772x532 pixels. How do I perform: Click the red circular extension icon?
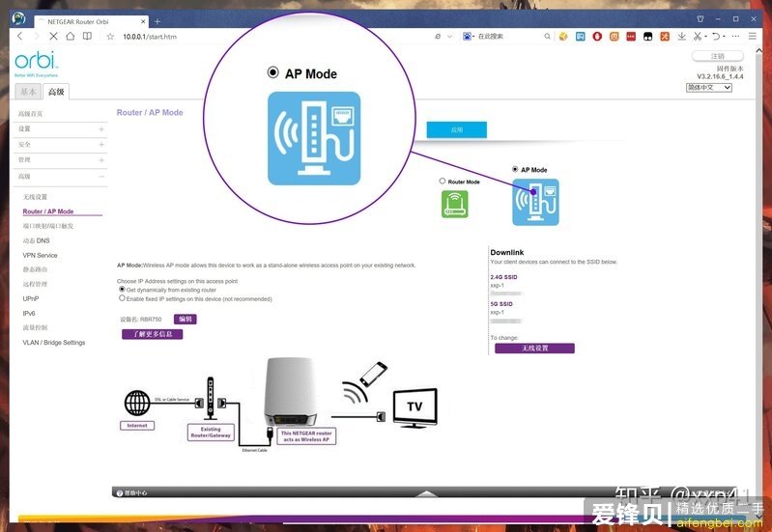pos(597,36)
